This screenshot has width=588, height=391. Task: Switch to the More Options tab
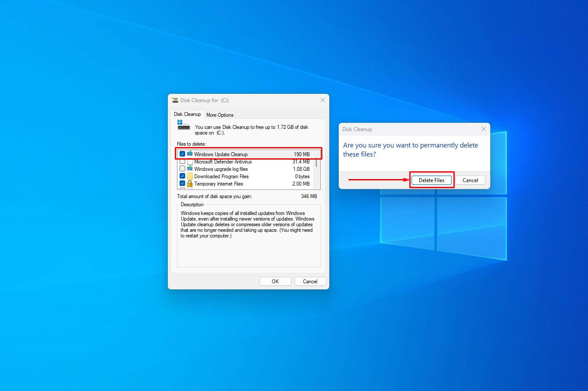(220, 115)
